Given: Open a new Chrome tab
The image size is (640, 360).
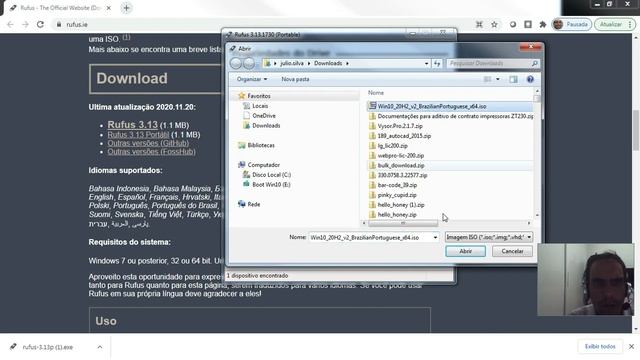Looking at the screenshot, I should pos(127,8).
